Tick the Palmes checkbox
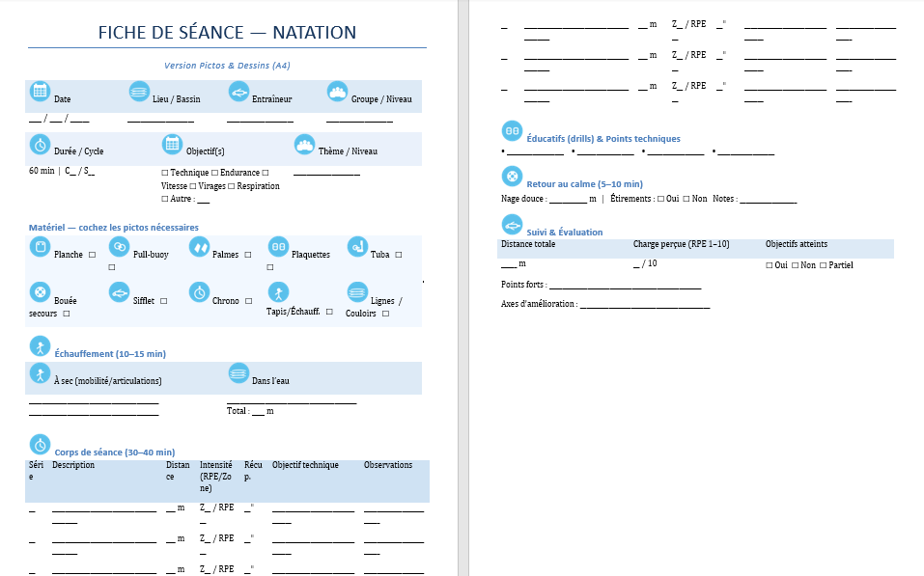 tap(248, 255)
